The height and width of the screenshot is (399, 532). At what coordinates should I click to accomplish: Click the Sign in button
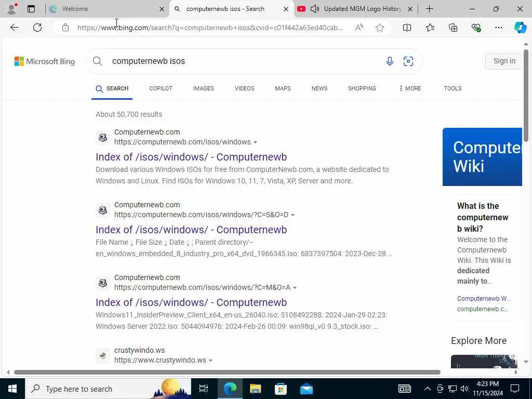504,61
